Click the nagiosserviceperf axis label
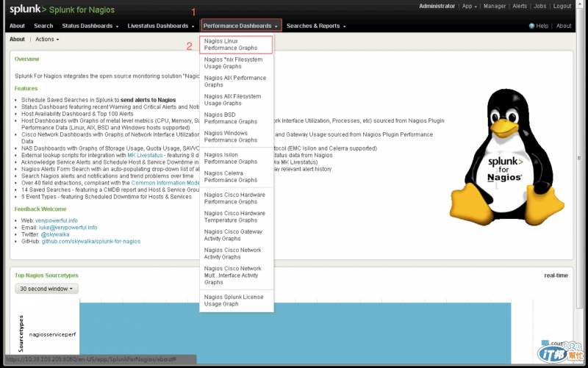Screen dimensions: 588x368 (52, 334)
